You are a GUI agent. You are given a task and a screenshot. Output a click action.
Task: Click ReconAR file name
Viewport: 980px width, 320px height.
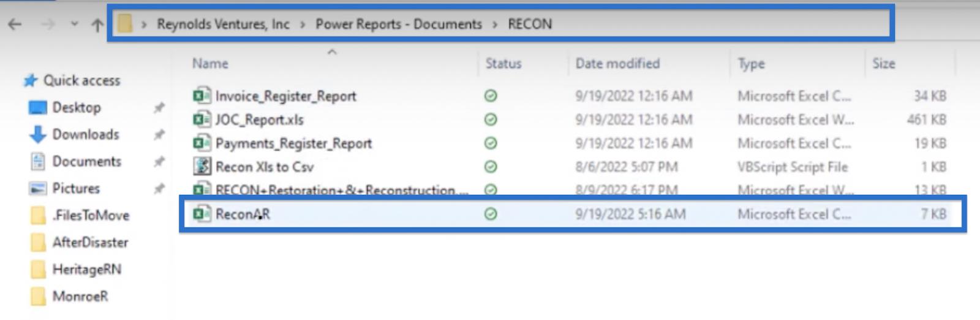point(243,214)
